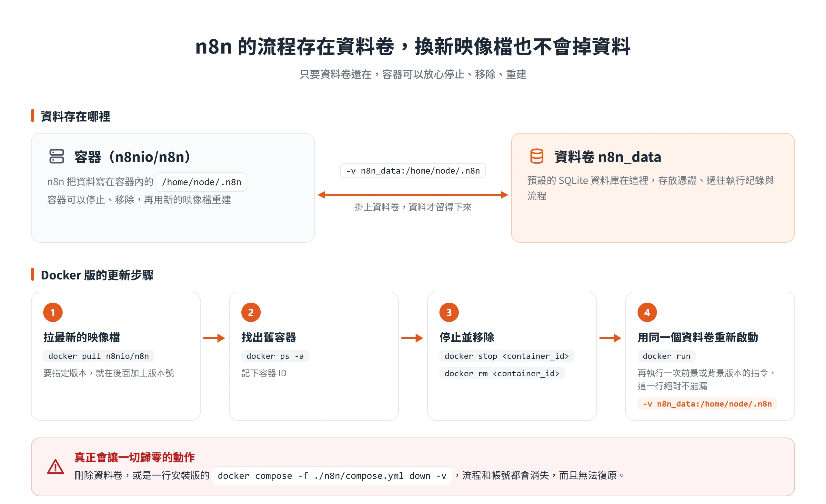Click the subtitle 只要資料卷還在
The image size is (826, 504).
(335, 74)
